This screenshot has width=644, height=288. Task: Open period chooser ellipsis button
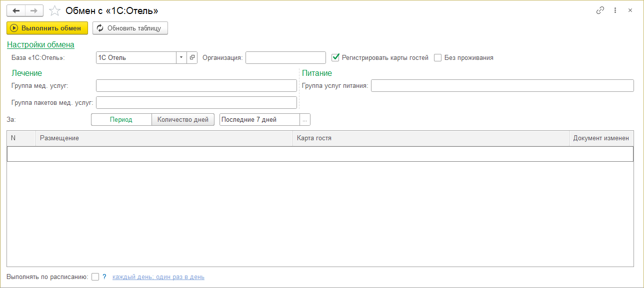305,120
